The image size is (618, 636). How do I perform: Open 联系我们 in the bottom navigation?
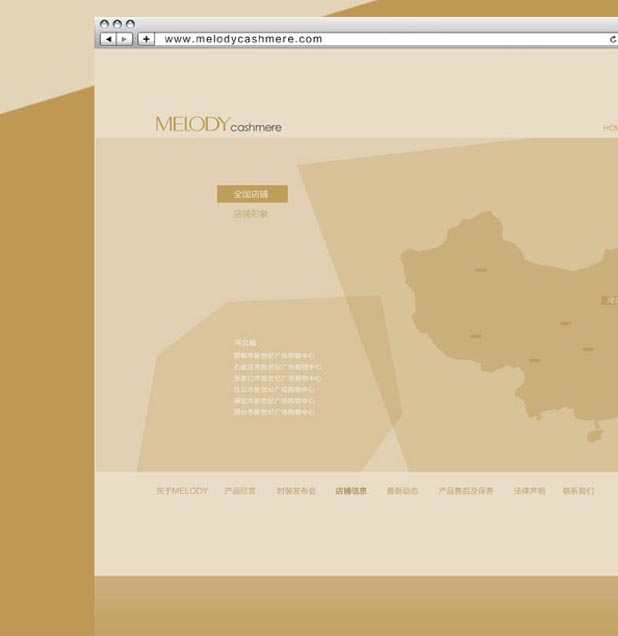[x=578, y=491]
